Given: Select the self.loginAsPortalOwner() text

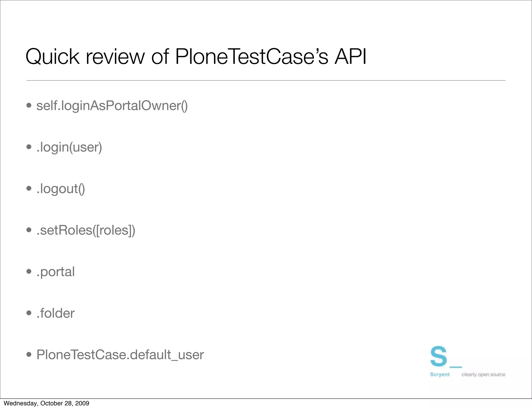Looking at the screenshot, I should (112, 106).
